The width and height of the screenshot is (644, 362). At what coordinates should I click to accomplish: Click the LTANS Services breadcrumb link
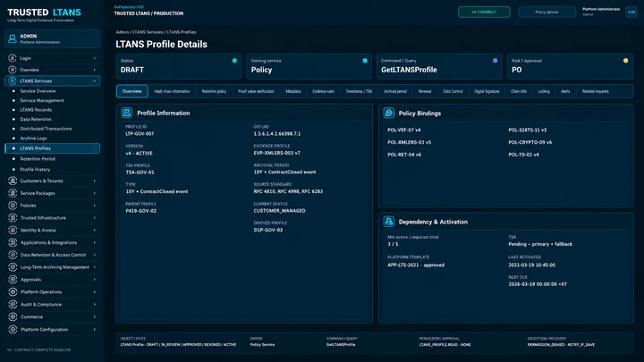pos(148,32)
